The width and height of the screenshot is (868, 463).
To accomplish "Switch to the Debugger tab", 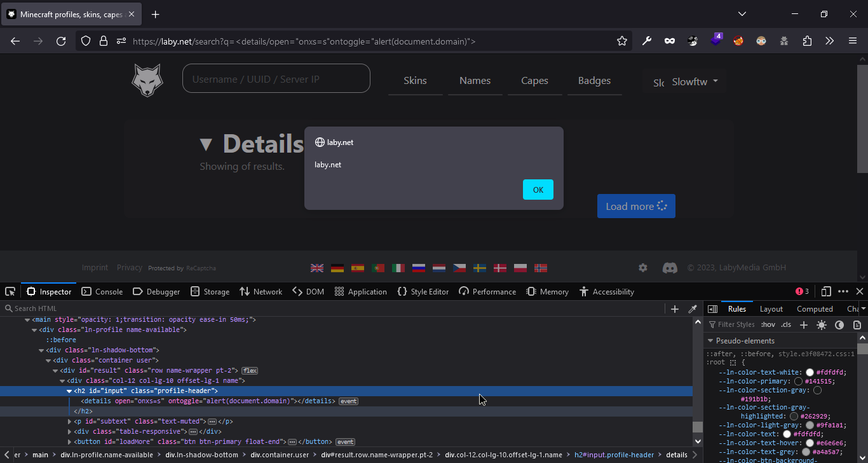I will [x=156, y=291].
